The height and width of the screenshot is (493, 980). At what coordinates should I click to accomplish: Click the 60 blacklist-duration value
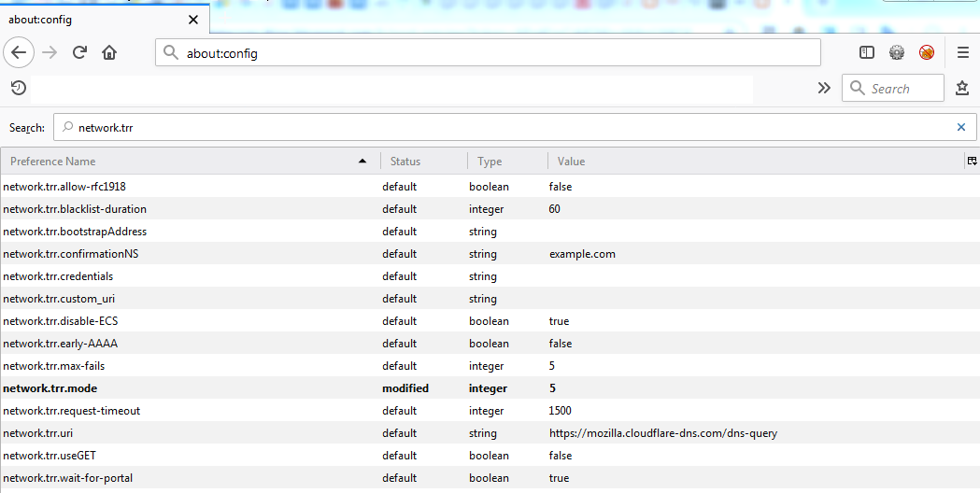coord(554,209)
